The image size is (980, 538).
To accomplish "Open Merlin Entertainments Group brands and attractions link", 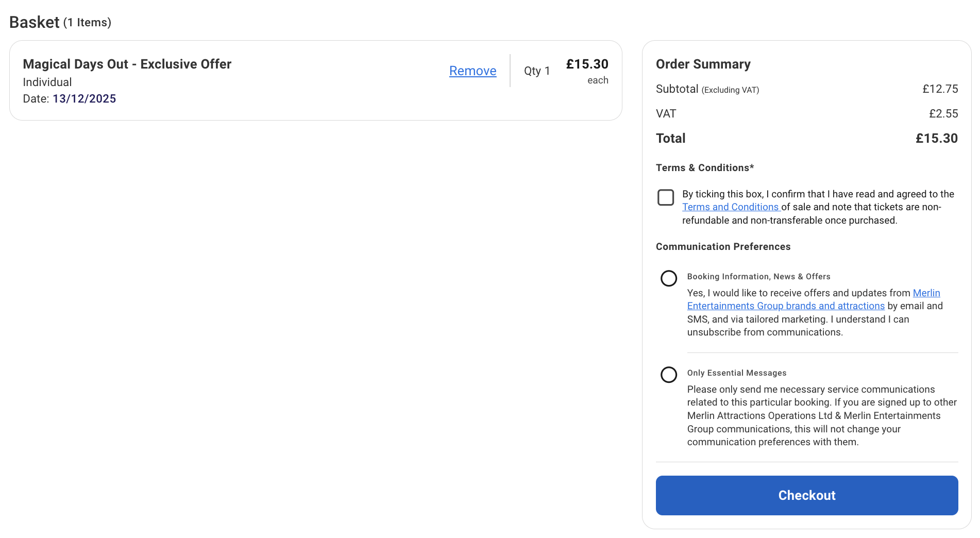I will coord(785,306).
